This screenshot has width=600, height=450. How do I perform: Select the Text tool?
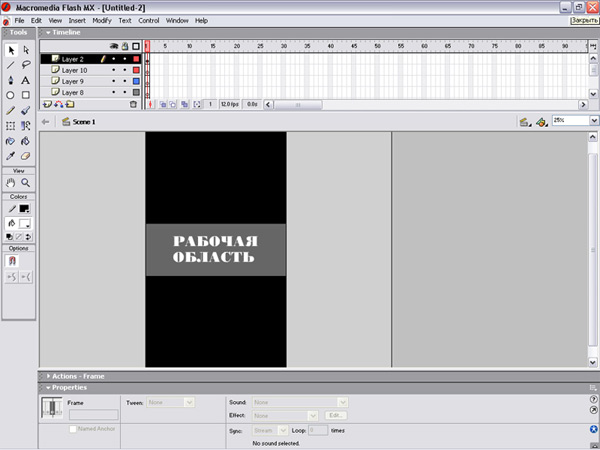[x=26, y=79]
